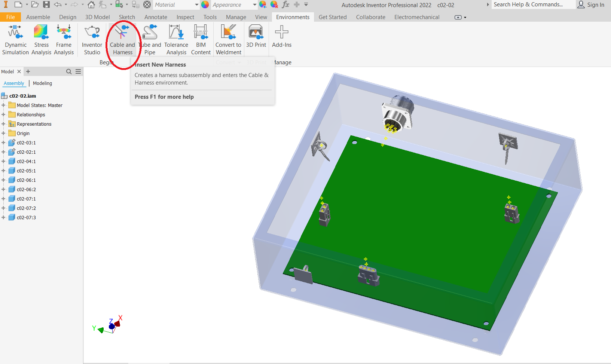Click the Undo arrow
This screenshot has height=364, width=611.
click(x=58, y=4)
